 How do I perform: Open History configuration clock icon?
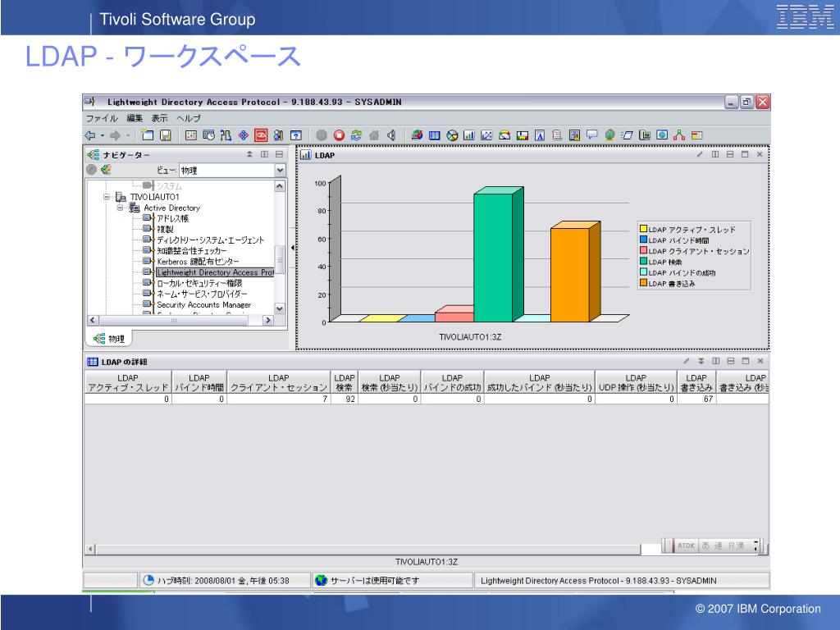[x=208, y=135]
